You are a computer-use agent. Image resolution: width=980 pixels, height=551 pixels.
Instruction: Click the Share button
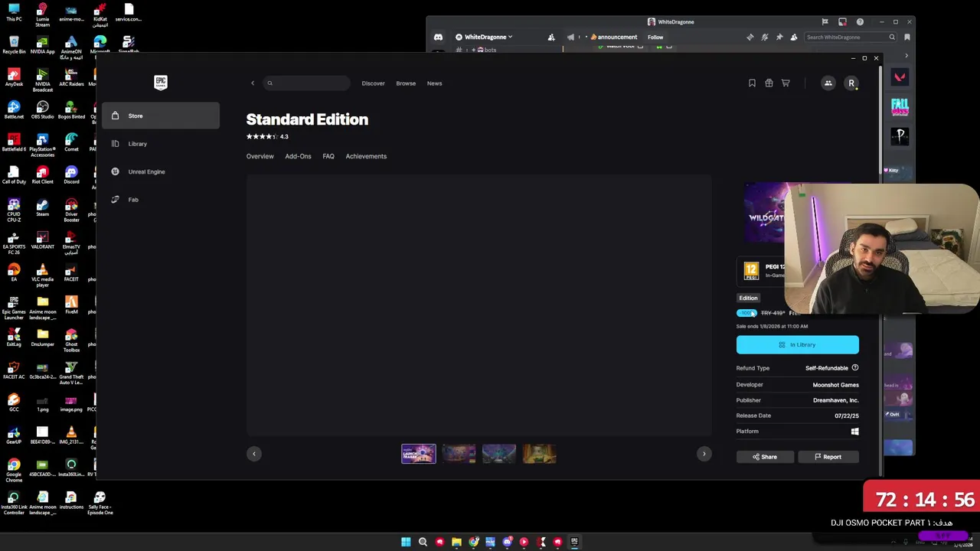pyautogui.click(x=765, y=457)
